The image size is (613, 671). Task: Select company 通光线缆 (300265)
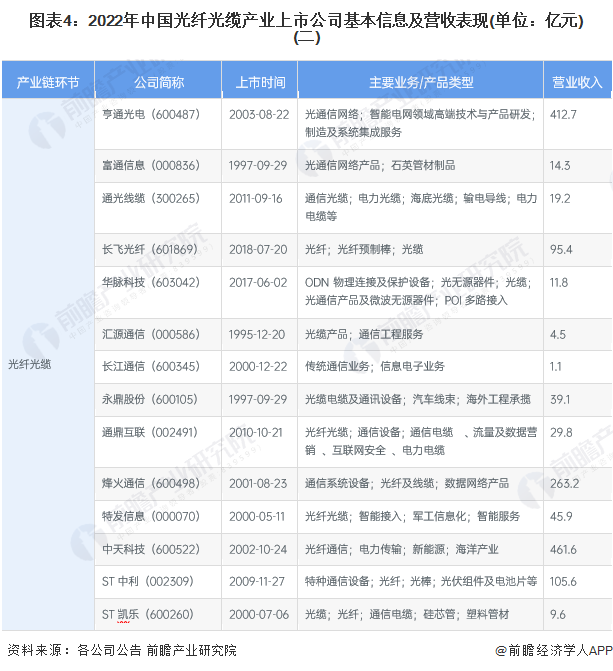coord(151,198)
